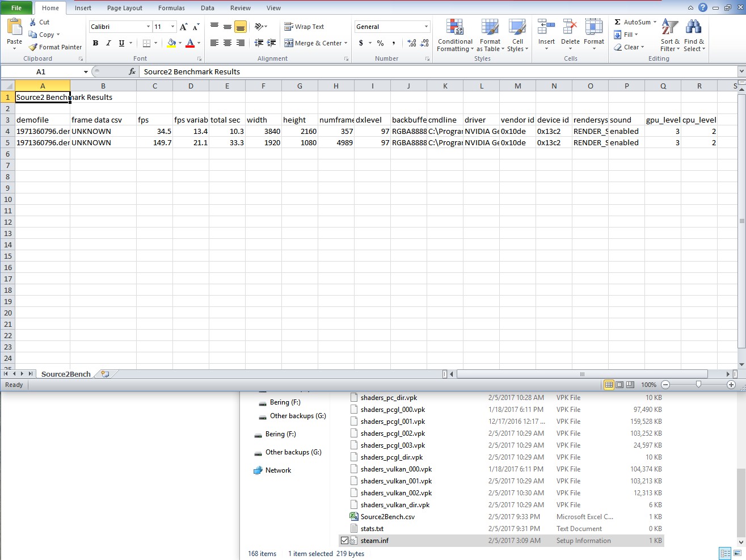Apply the red font color
The image size is (746, 560).
point(190,43)
